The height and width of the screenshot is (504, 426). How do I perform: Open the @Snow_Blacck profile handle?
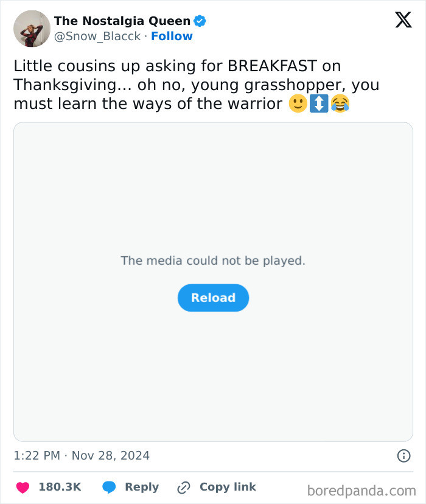pyautogui.click(x=97, y=36)
